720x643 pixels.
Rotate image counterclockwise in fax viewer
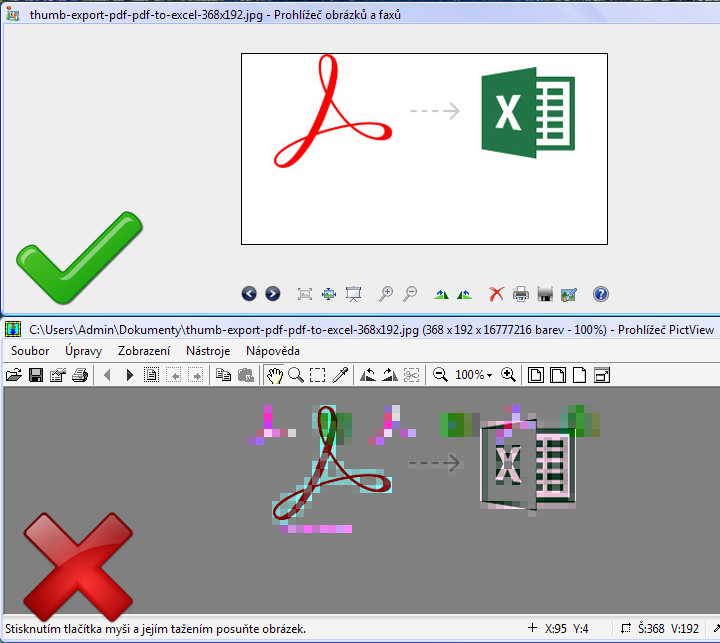(464, 294)
